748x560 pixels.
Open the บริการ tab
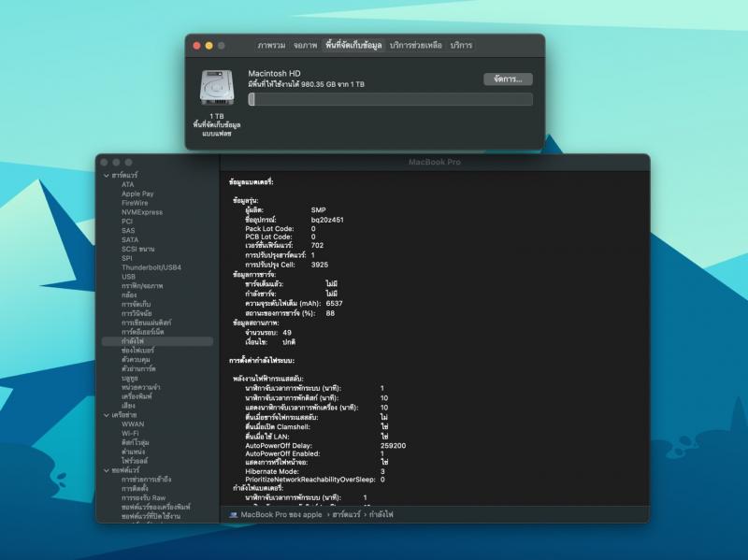(461, 45)
